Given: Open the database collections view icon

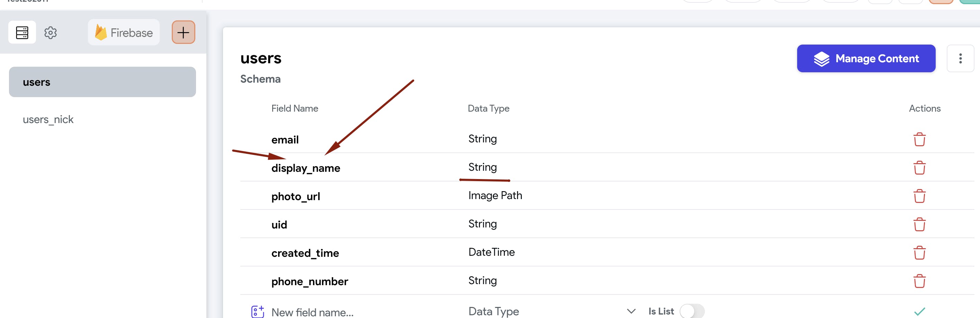Looking at the screenshot, I should (22, 33).
